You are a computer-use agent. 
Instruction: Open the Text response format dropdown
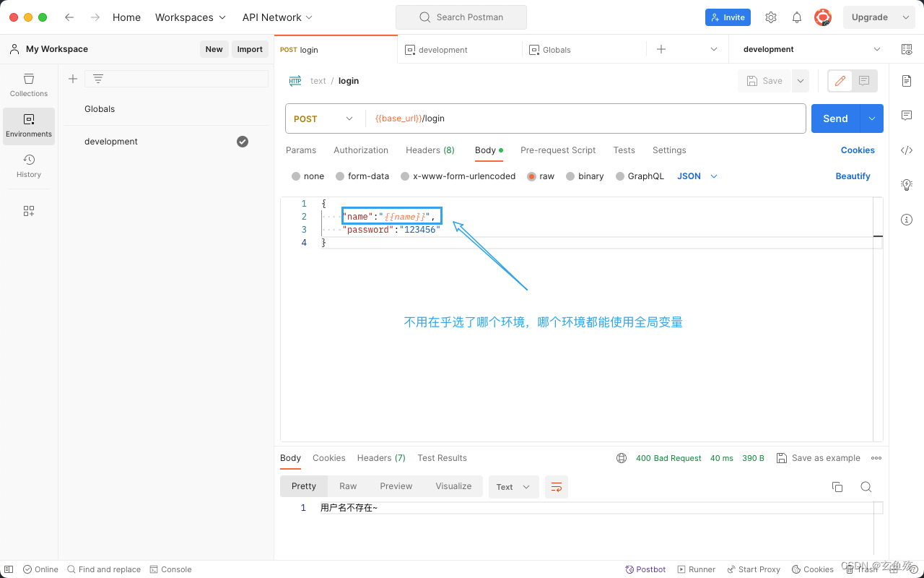513,487
